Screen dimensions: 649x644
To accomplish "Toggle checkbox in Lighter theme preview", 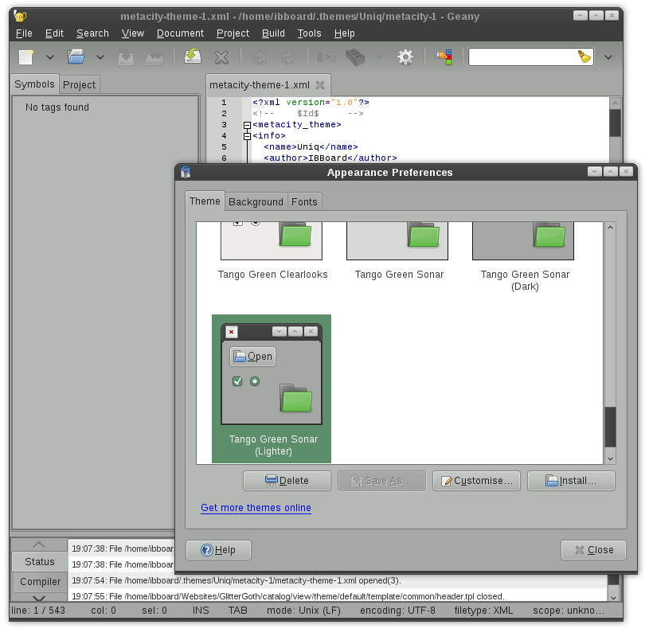I will pos(237,381).
